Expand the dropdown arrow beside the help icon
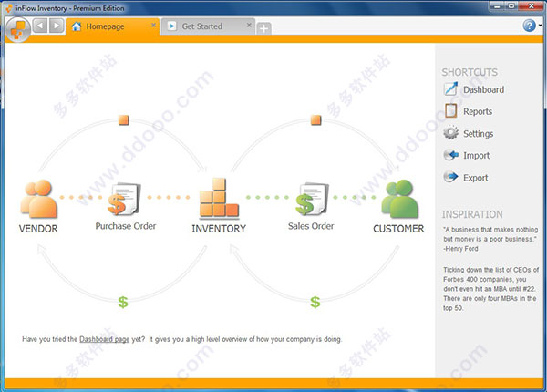The height and width of the screenshot is (392, 547). (540, 26)
